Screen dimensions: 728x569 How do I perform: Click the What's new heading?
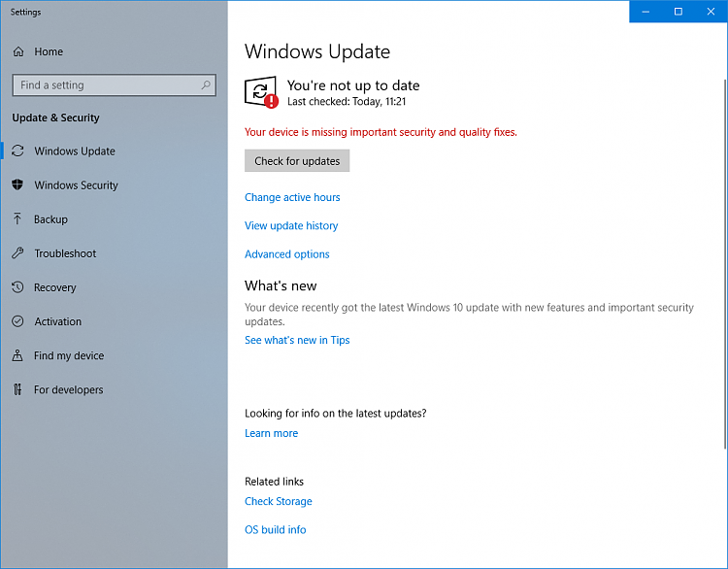tap(281, 285)
